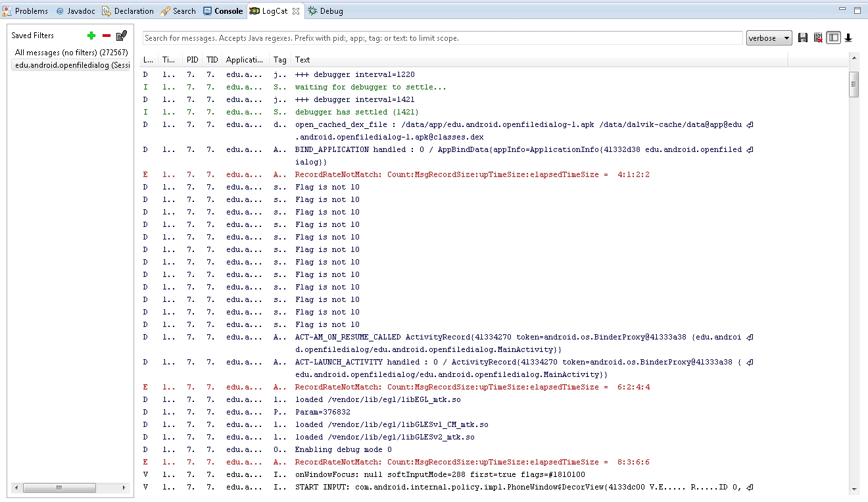
Task: Select All messages (no filters) filter
Action: (71, 52)
